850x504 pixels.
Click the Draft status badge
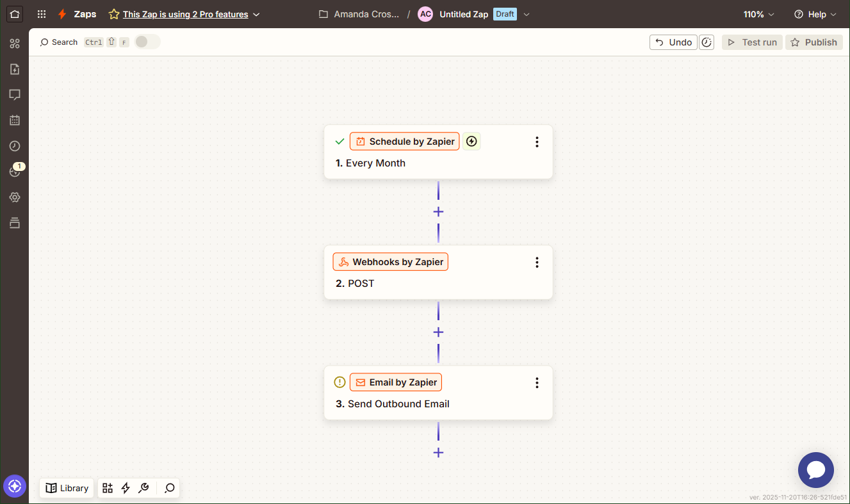pos(505,14)
